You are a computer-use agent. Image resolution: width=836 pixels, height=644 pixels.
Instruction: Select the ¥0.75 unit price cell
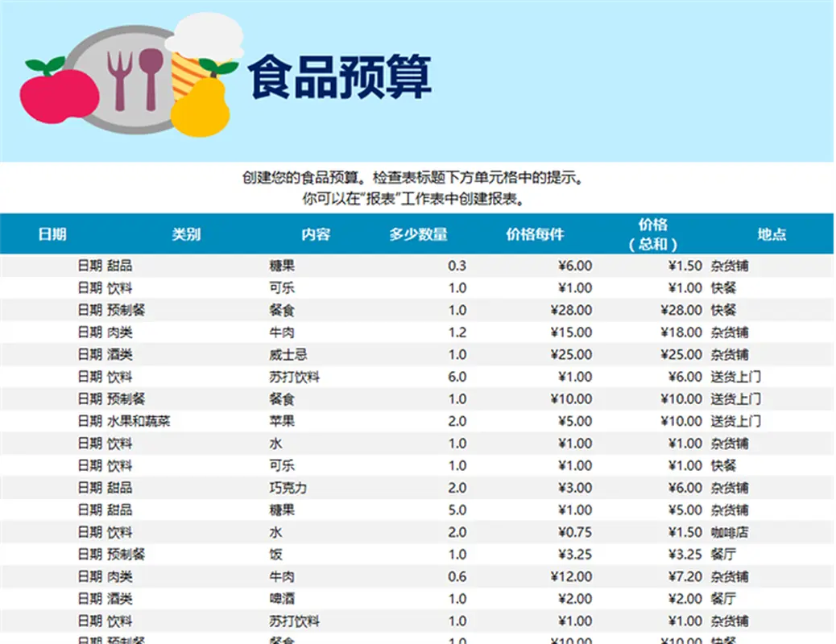coord(575,532)
